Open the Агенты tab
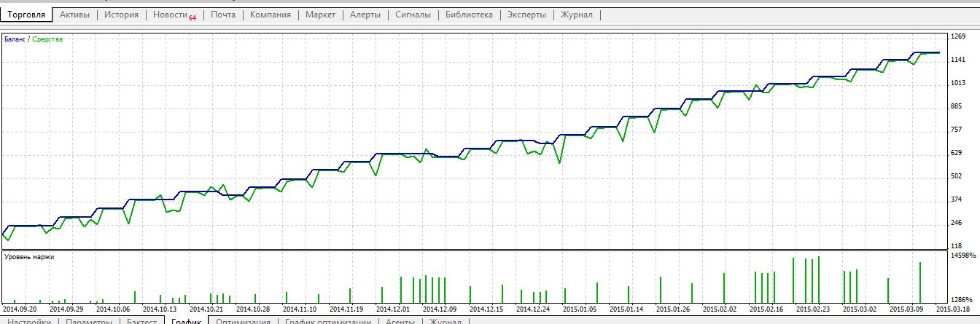 (400, 321)
